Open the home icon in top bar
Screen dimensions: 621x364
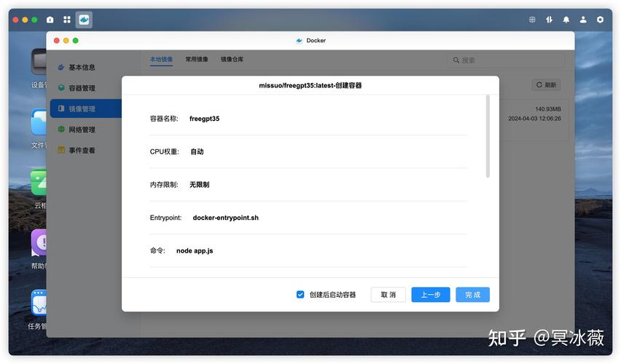pos(50,20)
